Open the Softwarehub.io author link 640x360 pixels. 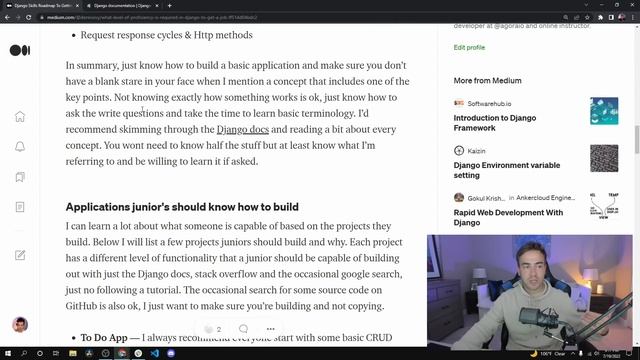click(489, 104)
